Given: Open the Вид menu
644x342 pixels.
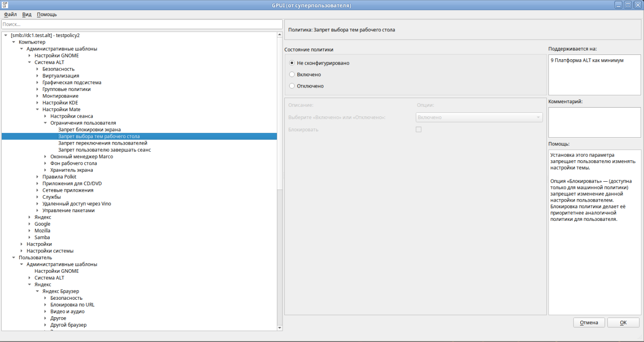Looking at the screenshot, I should pyautogui.click(x=27, y=14).
